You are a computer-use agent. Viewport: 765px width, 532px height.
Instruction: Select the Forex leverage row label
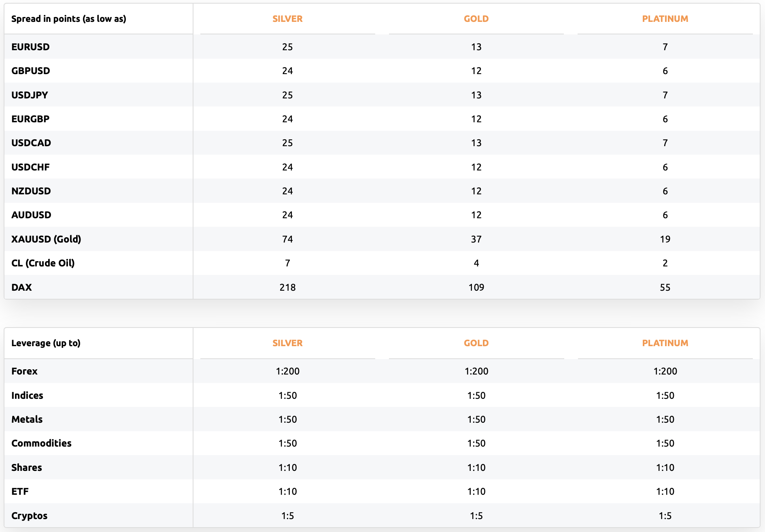click(24, 371)
